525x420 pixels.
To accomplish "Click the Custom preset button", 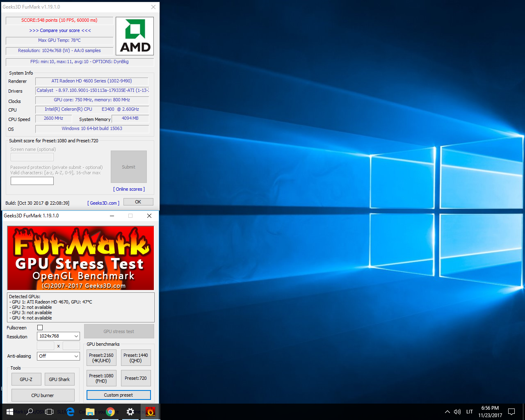I will [119, 395].
